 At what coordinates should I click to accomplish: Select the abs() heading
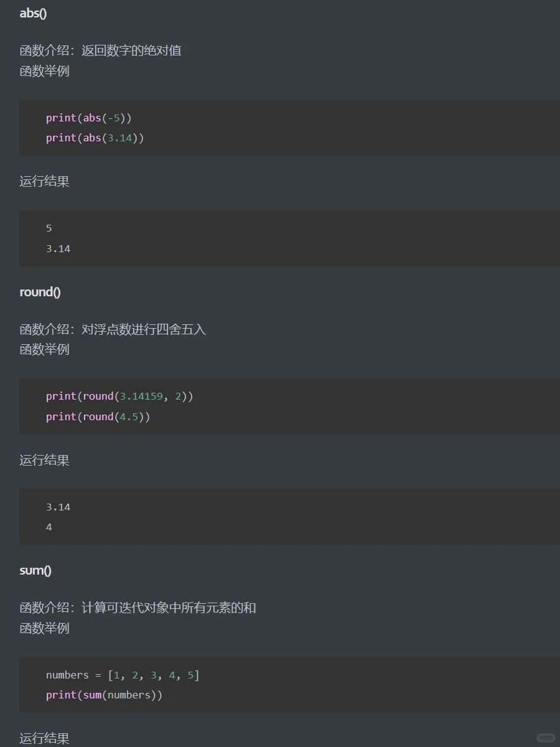(x=32, y=12)
